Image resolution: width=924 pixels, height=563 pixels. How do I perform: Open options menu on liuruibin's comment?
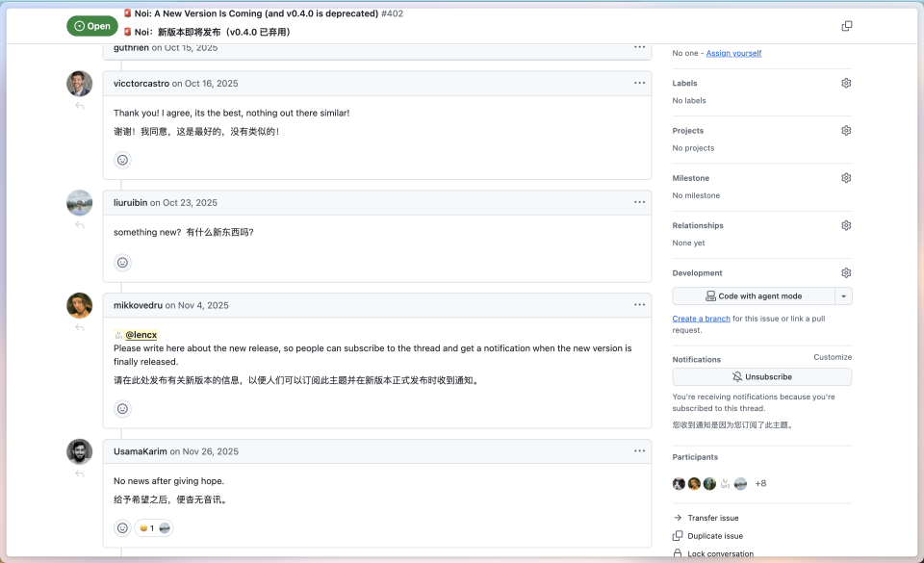pos(639,202)
